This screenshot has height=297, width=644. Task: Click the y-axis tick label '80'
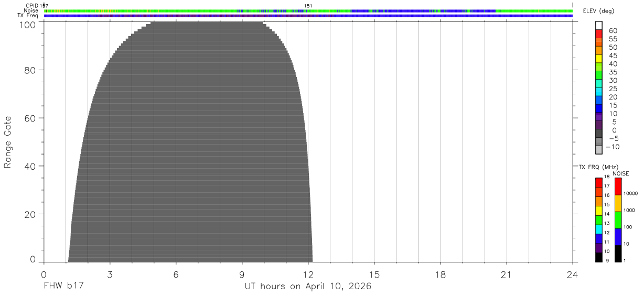tap(30, 70)
